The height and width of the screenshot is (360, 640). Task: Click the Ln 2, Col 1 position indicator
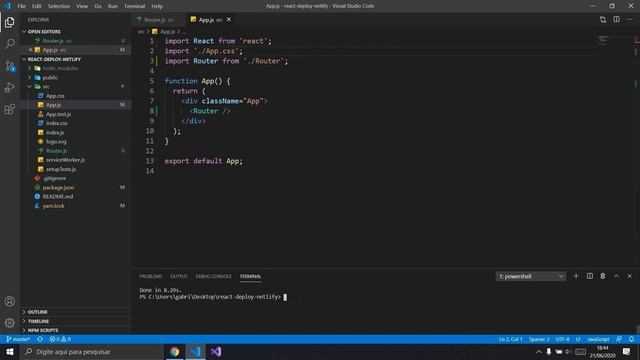coord(511,339)
